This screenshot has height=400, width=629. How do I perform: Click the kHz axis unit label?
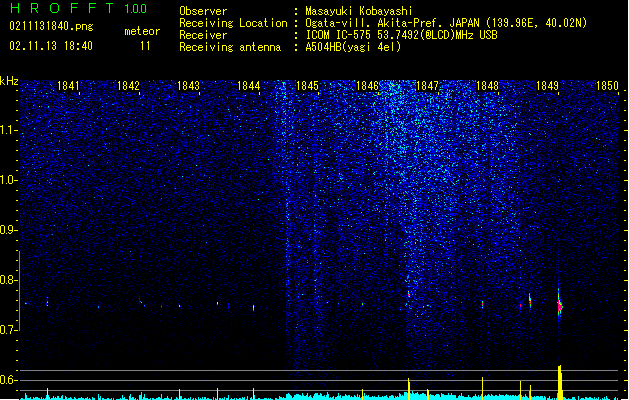[9, 81]
